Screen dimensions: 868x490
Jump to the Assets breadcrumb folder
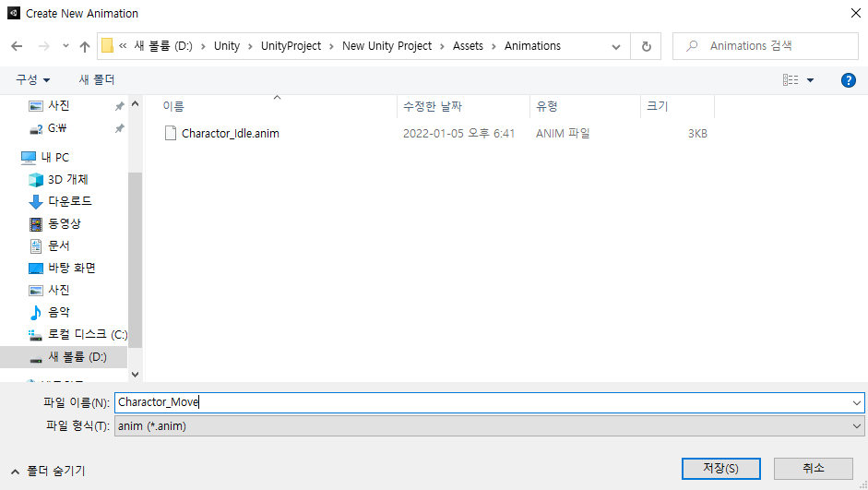468,46
